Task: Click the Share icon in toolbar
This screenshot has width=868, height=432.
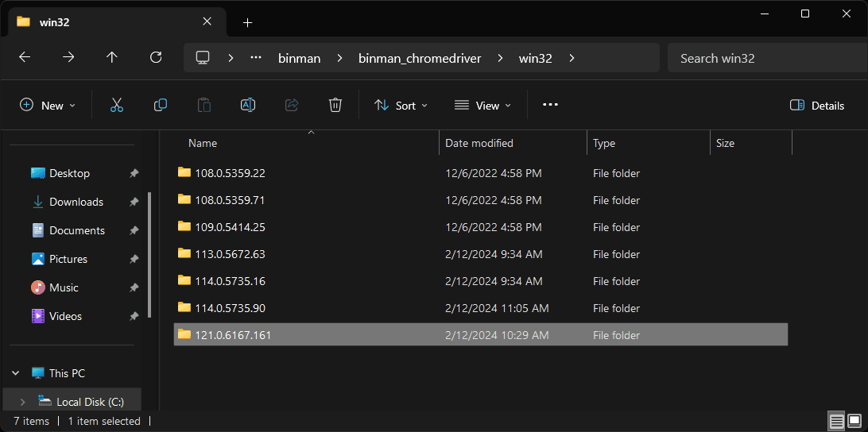Action: pyautogui.click(x=292, y=105)
